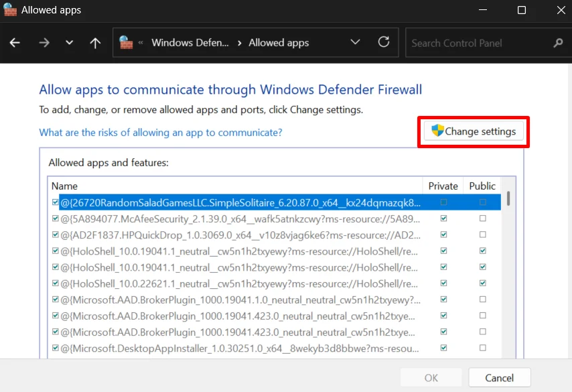Navigate back with the back arrow
This screenshot has height=392, width=572.
click(15, 42)
